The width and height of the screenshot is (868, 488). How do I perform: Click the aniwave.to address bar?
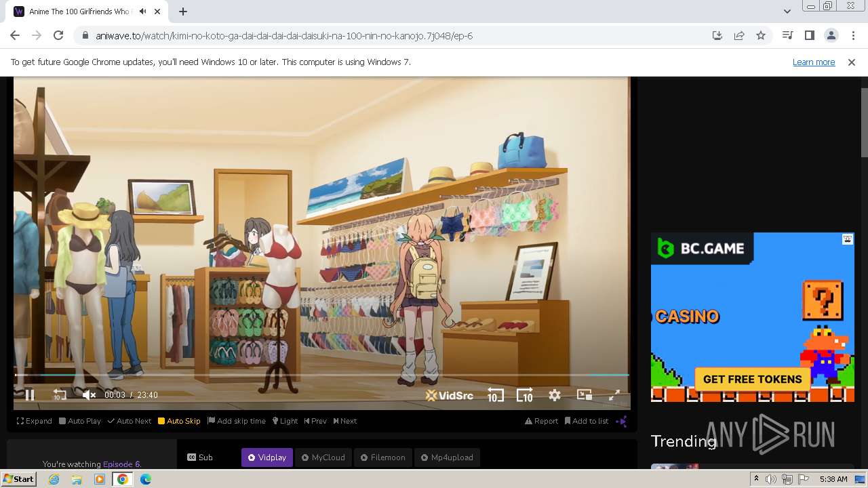[x=393, y=35]
